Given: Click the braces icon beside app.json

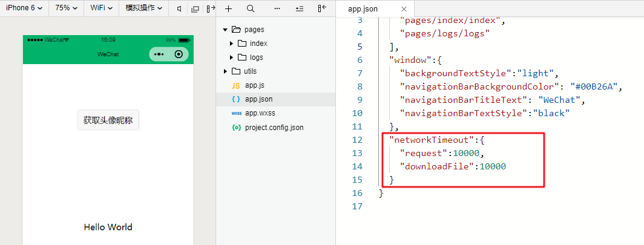Looking at the screenshot, I should coord(236,99).
